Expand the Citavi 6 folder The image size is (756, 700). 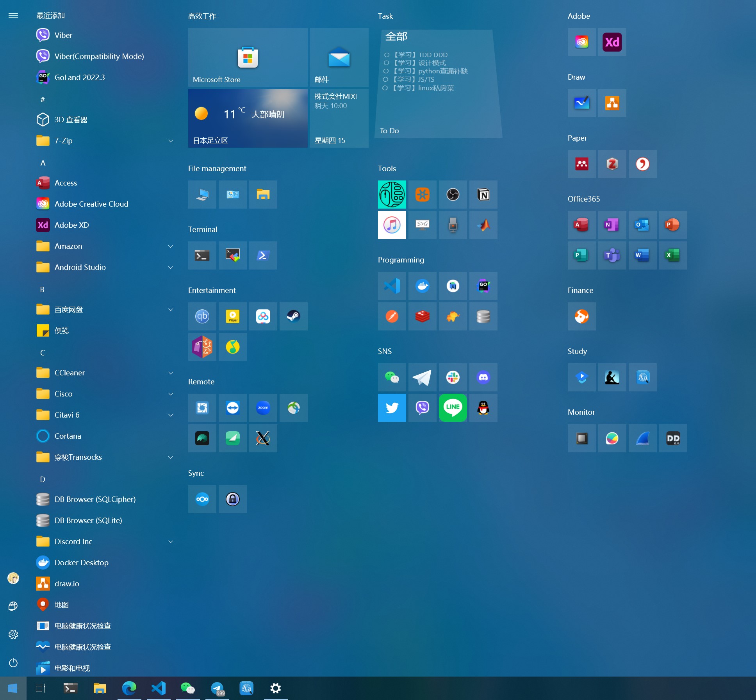pyautogui.click(x=170, y=415)
